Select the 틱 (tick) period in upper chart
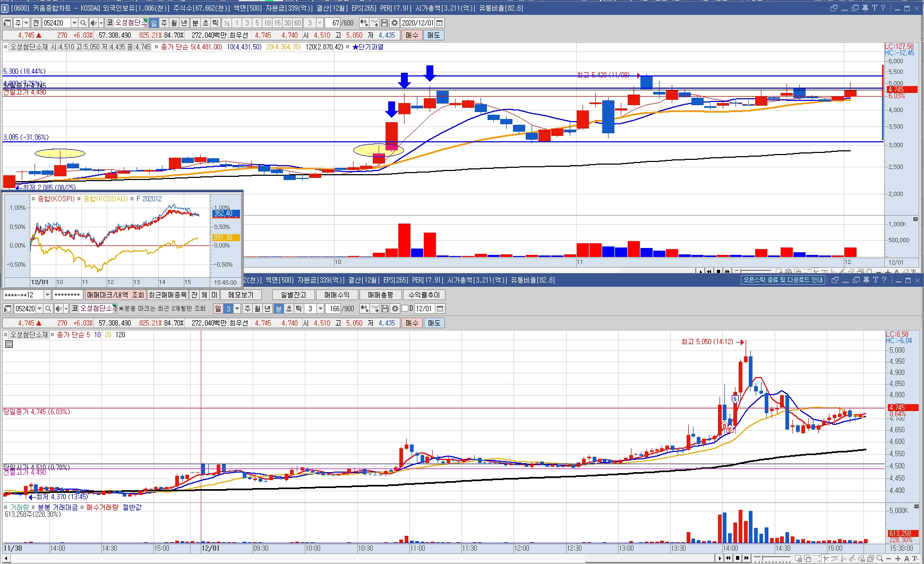The image size is (924, 564). [x=215, y=23]
